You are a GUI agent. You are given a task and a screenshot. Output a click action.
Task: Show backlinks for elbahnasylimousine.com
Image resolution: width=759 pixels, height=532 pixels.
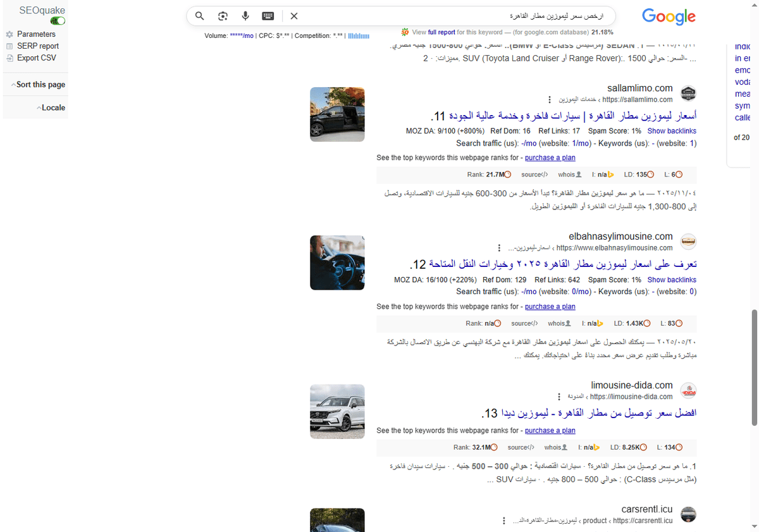672,280
